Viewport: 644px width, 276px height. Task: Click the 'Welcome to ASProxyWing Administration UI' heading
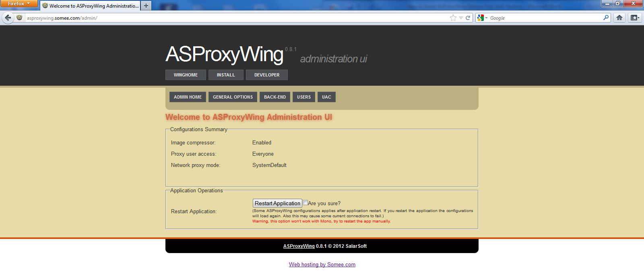pos(249,117)
